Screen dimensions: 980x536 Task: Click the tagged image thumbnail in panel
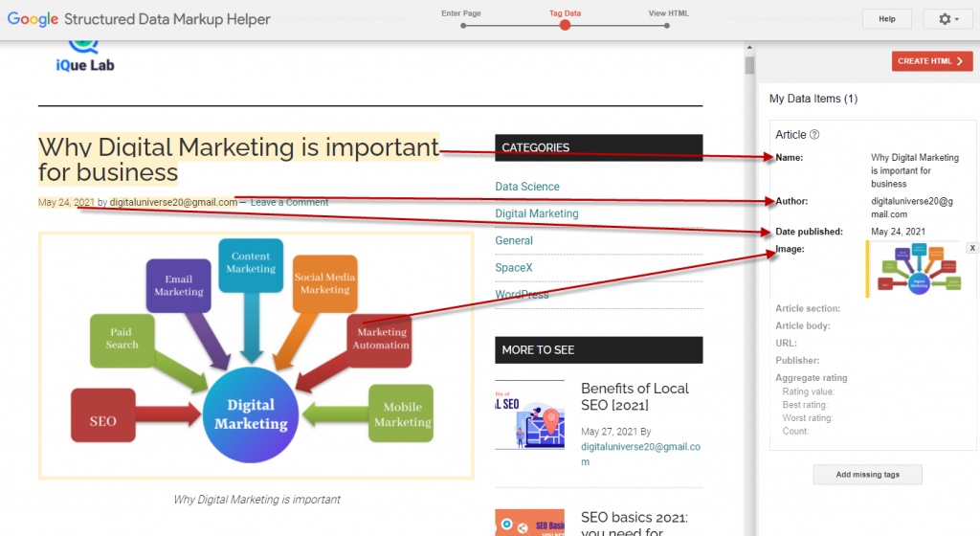918,269
